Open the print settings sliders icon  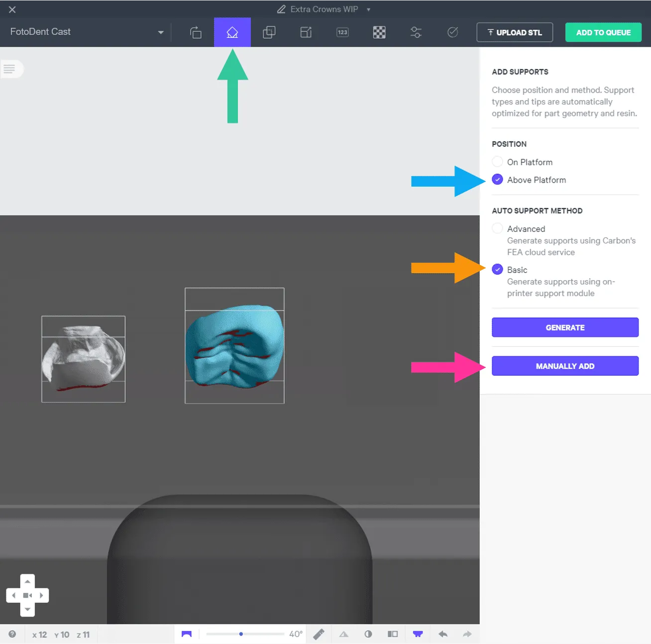click(x=416, y=32)
